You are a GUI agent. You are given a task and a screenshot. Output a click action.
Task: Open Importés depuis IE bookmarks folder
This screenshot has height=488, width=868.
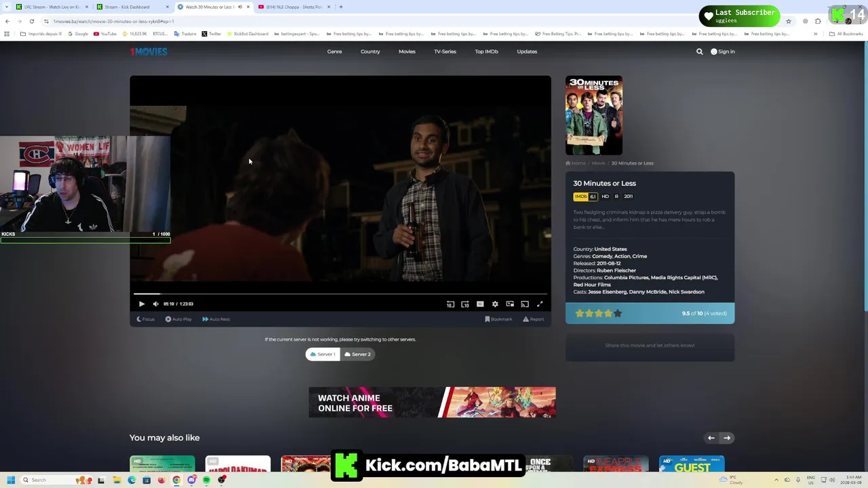coord(41,34)
